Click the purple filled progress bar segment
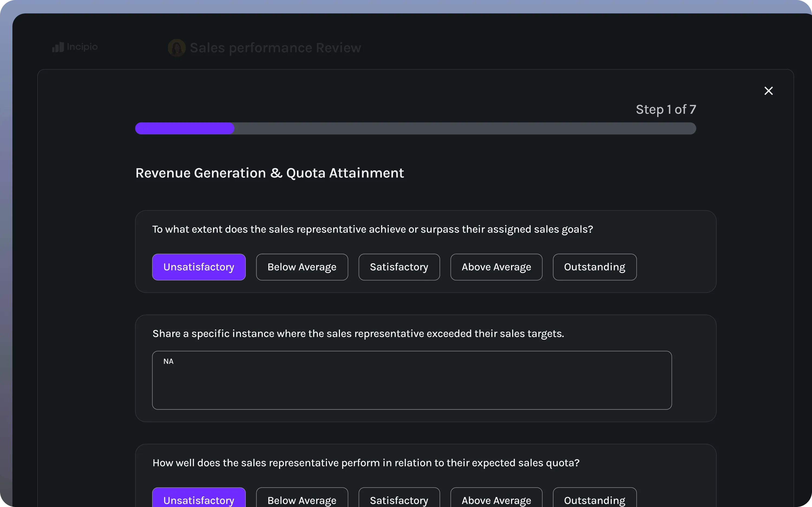Image resolution: width=812 pixels, height=507 pixels. pos(185,128)
